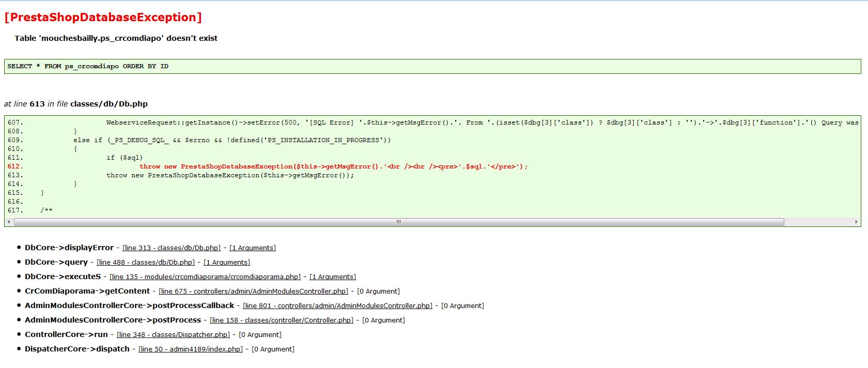
Task: Click right arrow of code horizontal scrollbar
Action: [856, 222]
